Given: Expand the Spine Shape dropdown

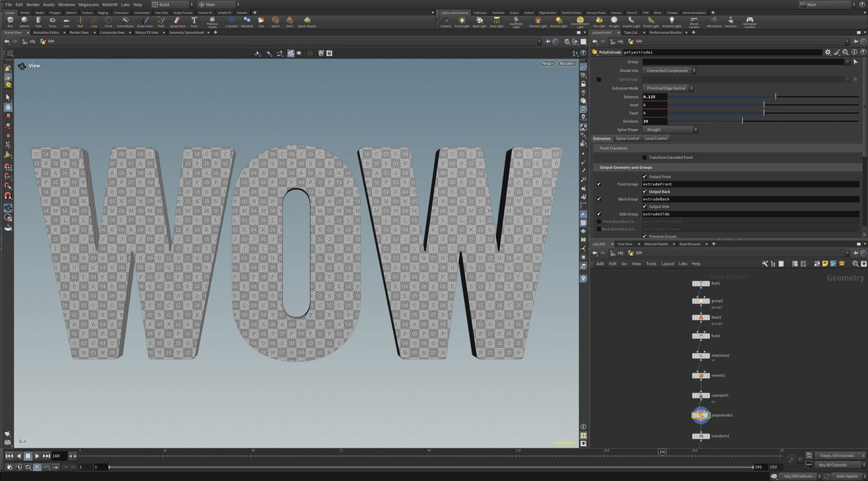Looking at the screenshot, I should click(670, 130).
